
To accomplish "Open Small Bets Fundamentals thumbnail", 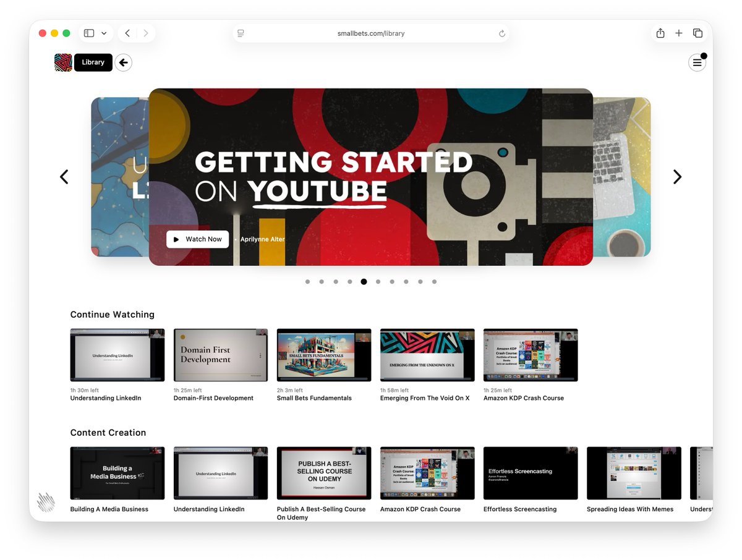I will [324, 355].
